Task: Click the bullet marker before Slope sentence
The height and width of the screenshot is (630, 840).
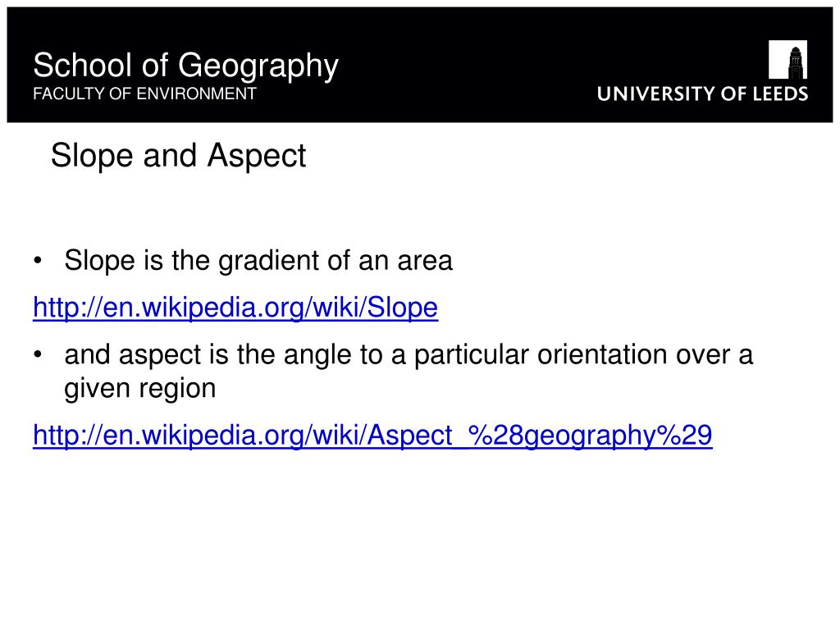Action: [x=37, y=261]
